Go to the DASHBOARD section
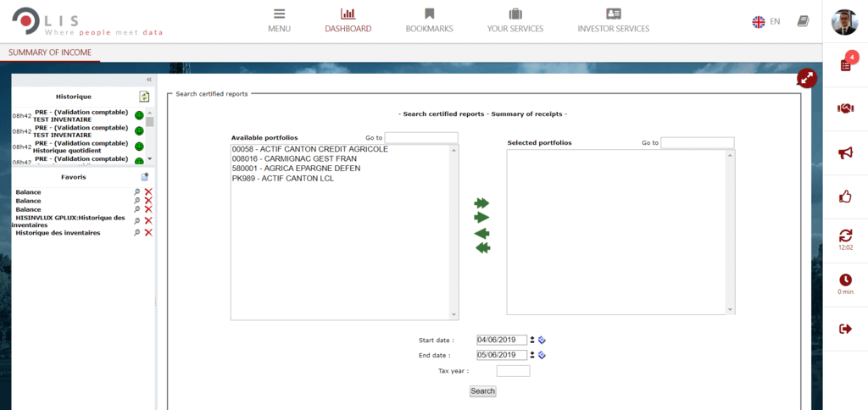The height and width of the screenshot is (410, 868). (x=348, y=20)
